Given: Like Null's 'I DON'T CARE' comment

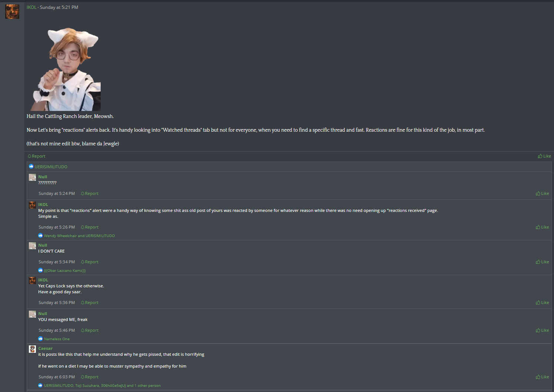Looking at the screenshot, I should coord(542,262).
